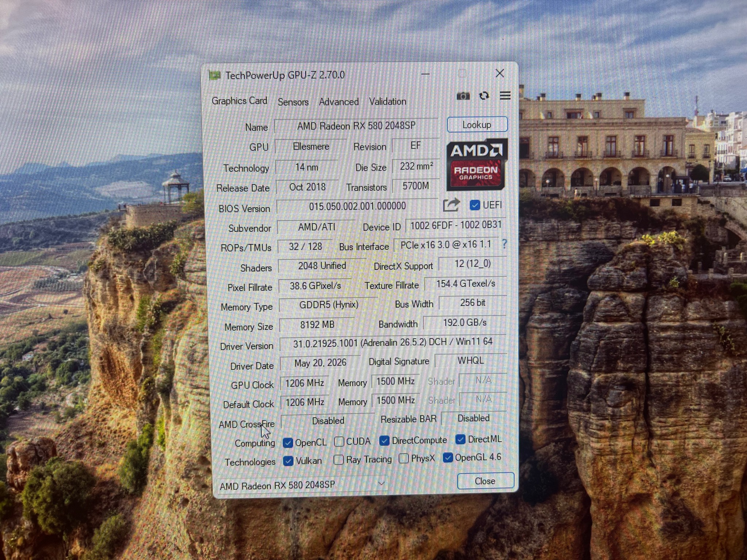Click the ROPs/TMUs value 32 / 128
Screen dimensions: 747x560
point(305,246)
